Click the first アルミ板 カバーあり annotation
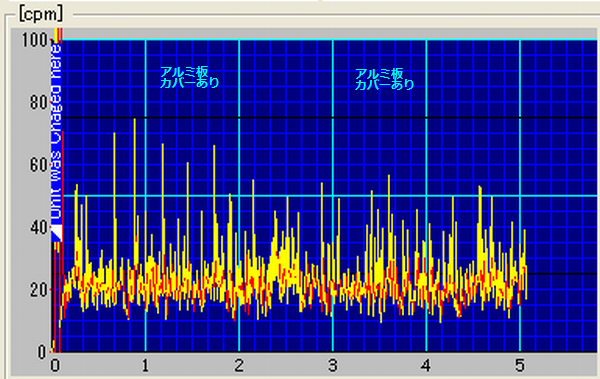 point(189,77)
